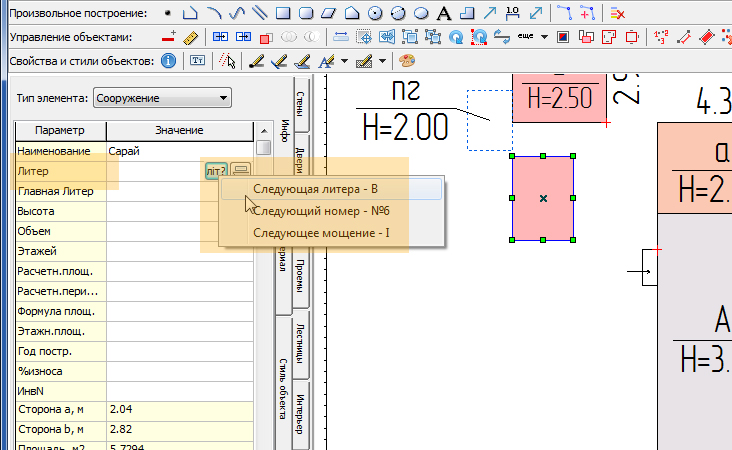The width and height of the screenshot is (732, 450).
Task: Click the ruler measure icon
Action: (191, 37)
